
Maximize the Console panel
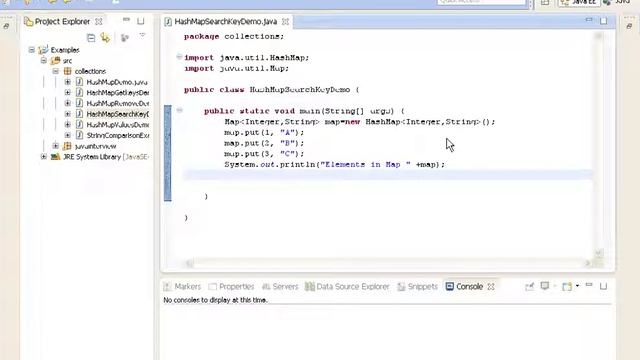[x=603, y=286]
